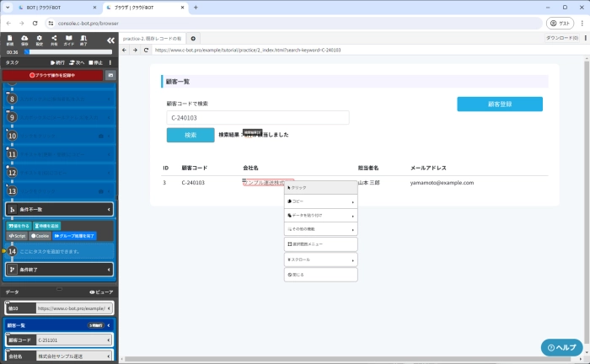Expand the 条件終了 task block arrow
The width and height of the screenshot is (590, 364).
(109, 270)
